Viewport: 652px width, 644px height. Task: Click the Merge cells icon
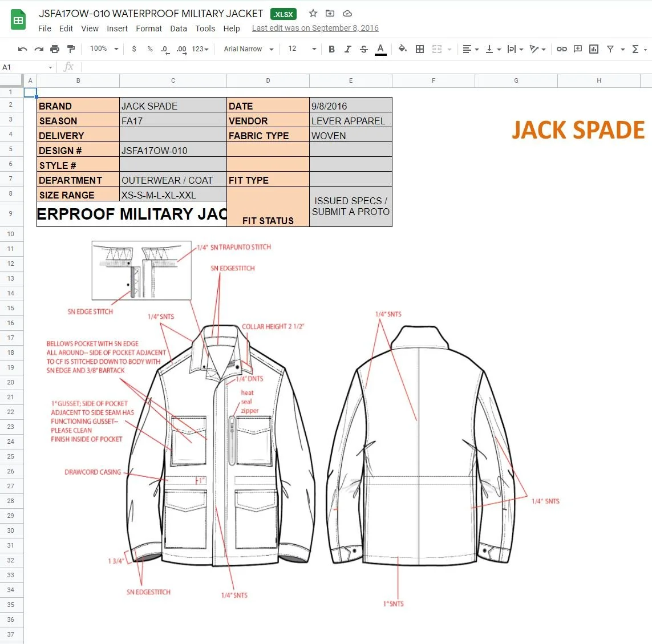tap(436, 49)
